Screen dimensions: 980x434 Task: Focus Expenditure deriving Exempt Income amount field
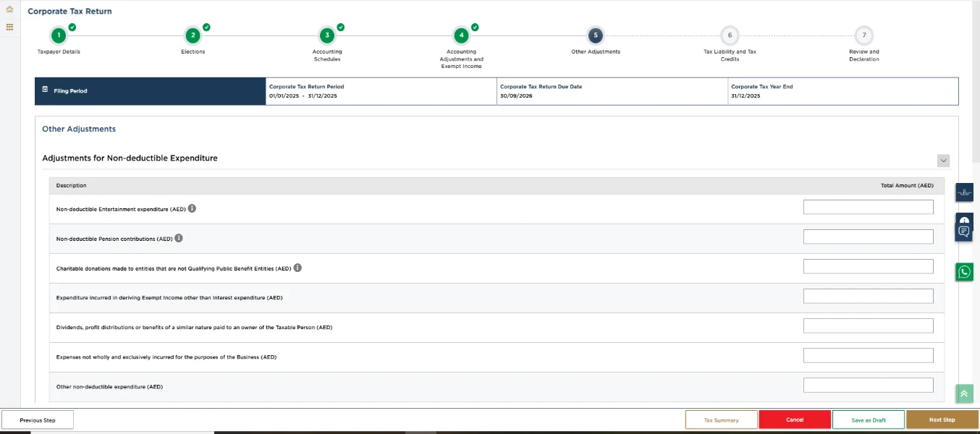tap(869, 296)
